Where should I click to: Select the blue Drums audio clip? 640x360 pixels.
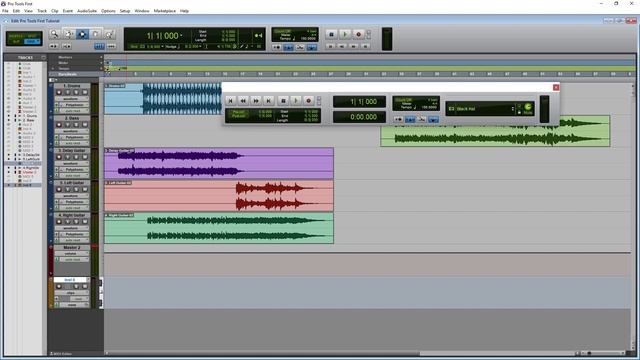(163, 98)
